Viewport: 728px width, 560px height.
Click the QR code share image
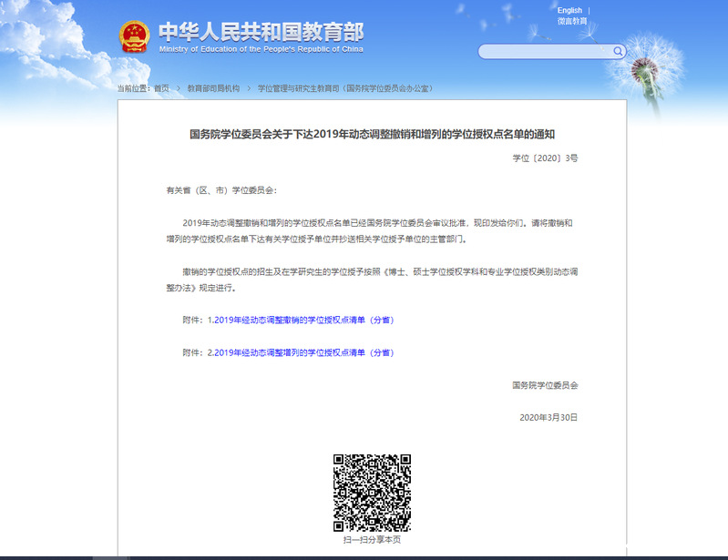(371, 493)
